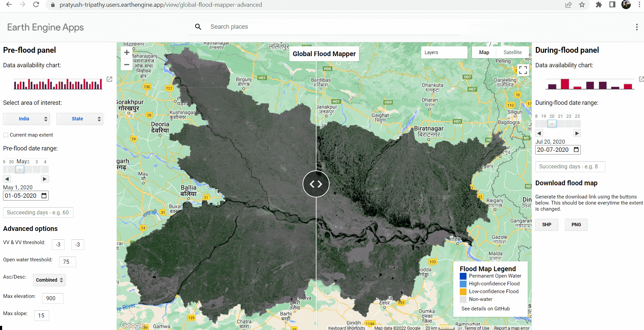Click the search magnifier icon

coord(198,27)
